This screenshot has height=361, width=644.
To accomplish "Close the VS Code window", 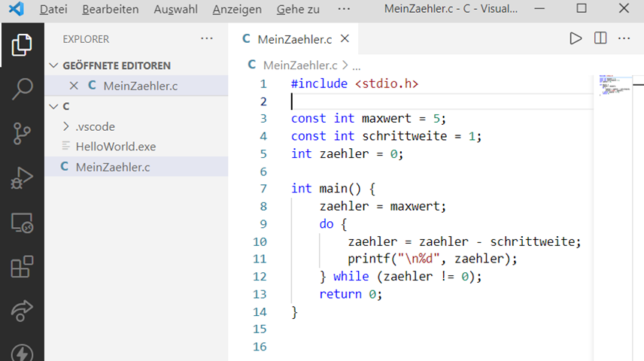I will (x=624, y=8).
